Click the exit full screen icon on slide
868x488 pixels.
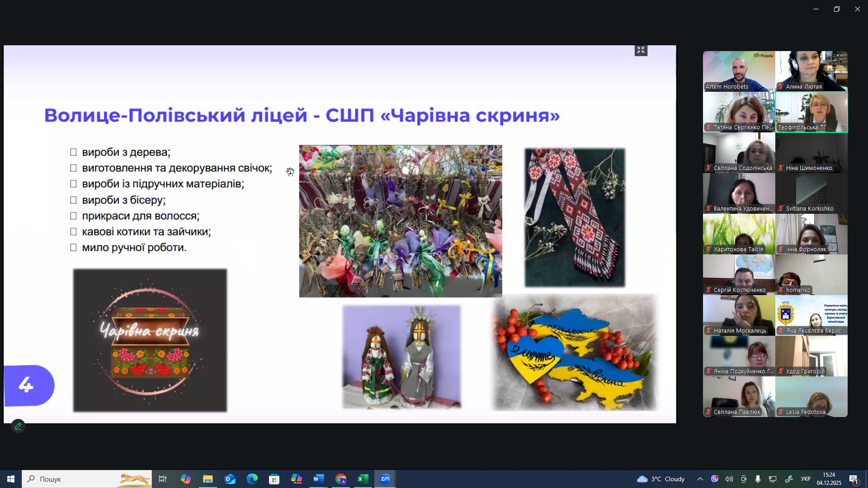(641, 51)
